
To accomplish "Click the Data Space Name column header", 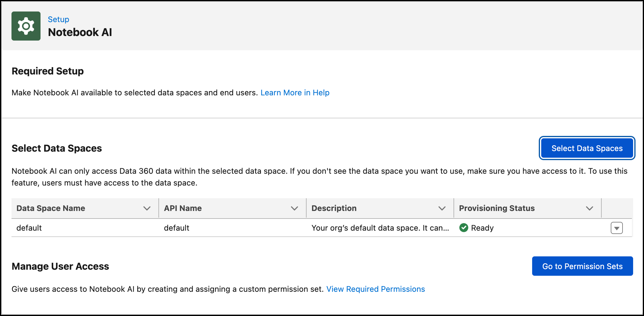I will (85, 208).
